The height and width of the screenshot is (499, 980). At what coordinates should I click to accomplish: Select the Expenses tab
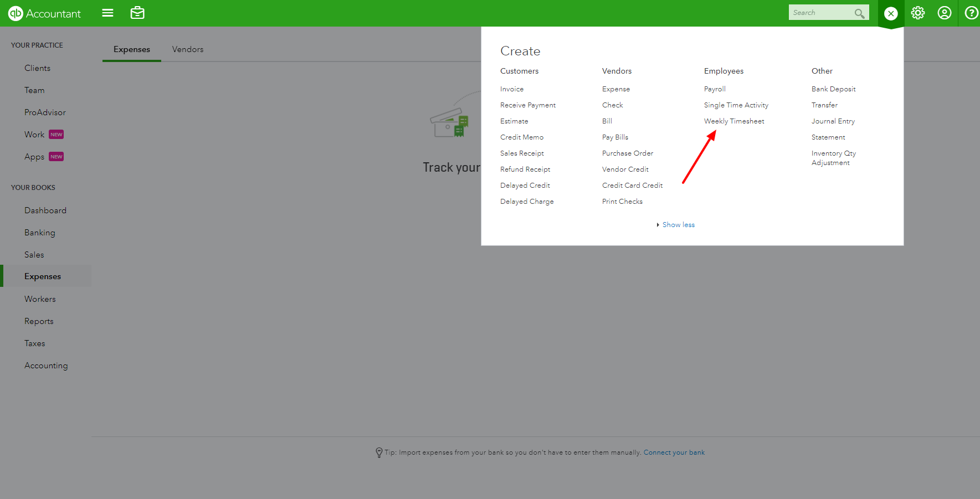[131, 49]
